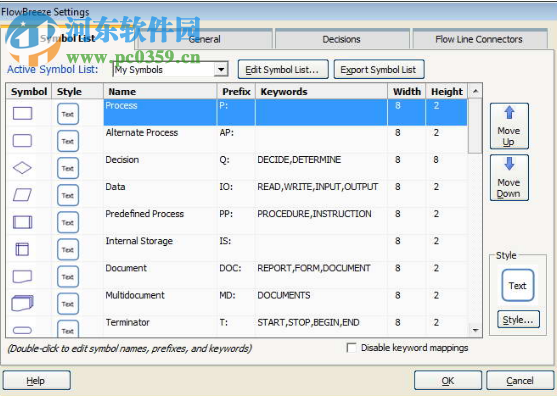Click the Data parallelogram symbol icon
Image resolution: width=557 pixels, height=396 pixels.
22,195
